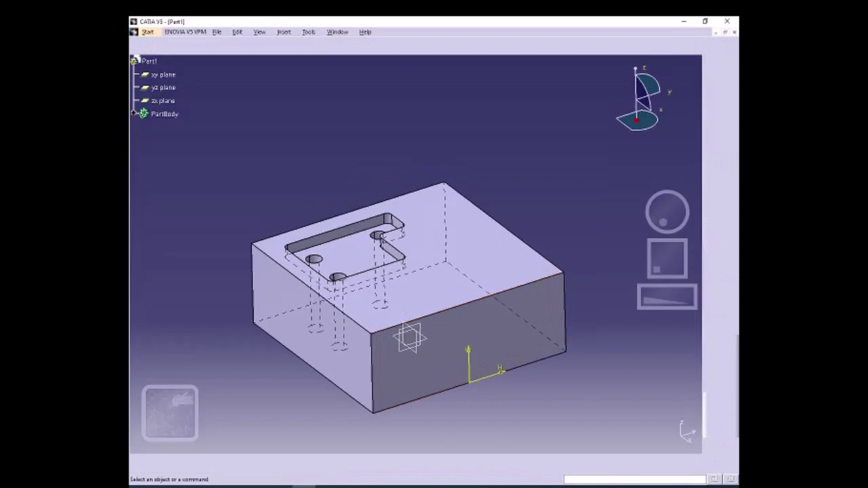Click the wedge-shaped overlay button
The width and height of the screenshot is (868, 488).
(x=667, y=298)
